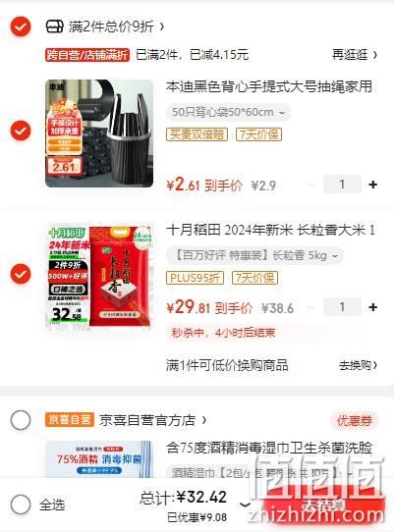This screenshot has height=532, width=394.
Task: Click the 跨自营/店铺满折 red tag
Action: click(x=87, y=55)
